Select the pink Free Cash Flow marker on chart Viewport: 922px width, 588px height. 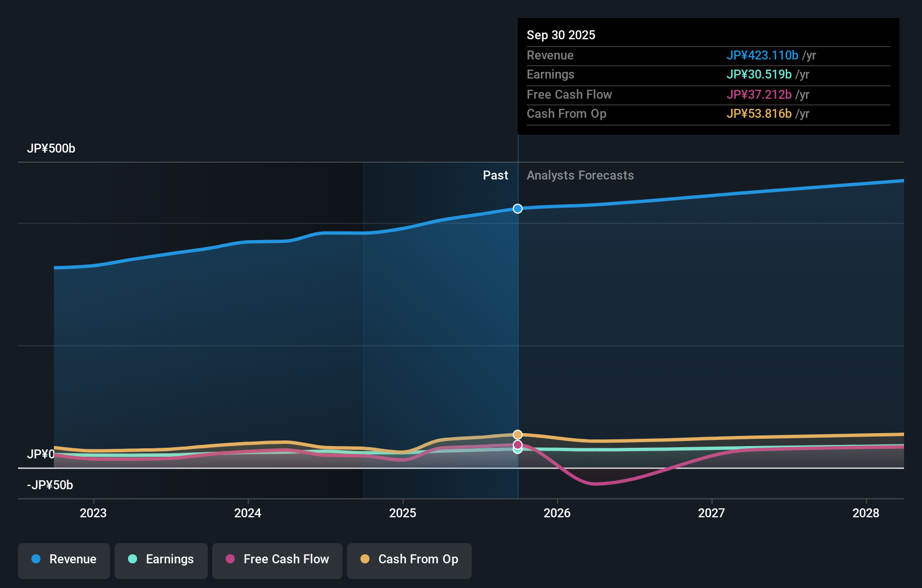click(517, 444)
